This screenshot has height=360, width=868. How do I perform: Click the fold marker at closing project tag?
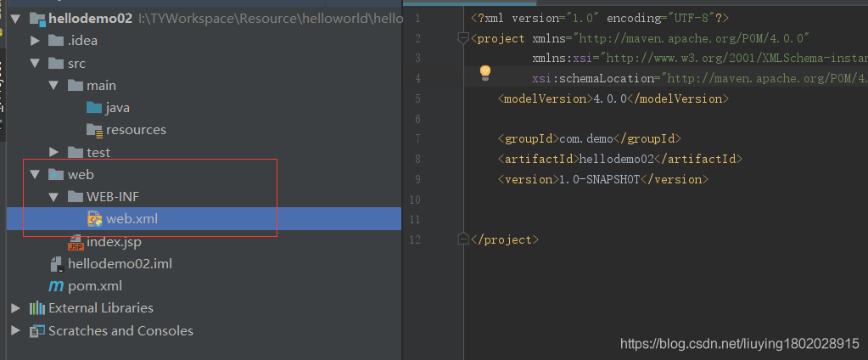[463, 239]
